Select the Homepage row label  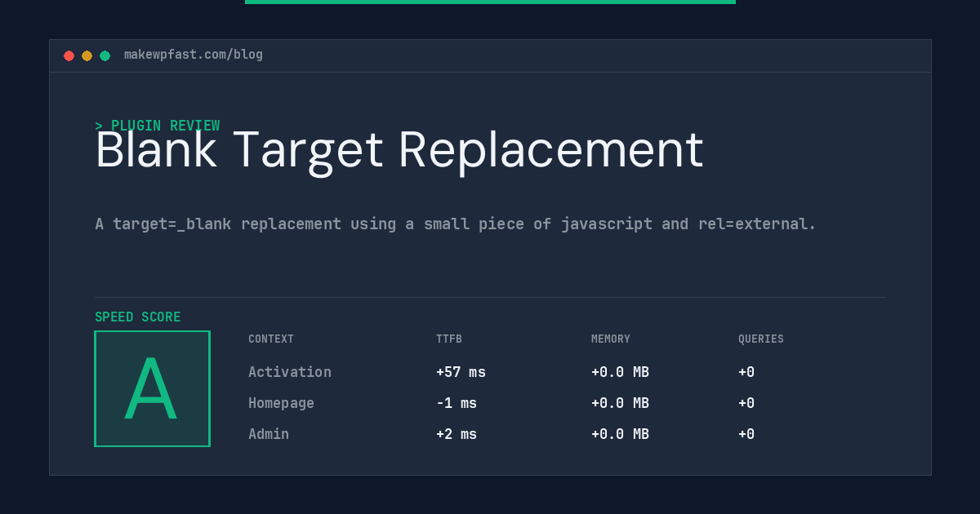point(281,403)
